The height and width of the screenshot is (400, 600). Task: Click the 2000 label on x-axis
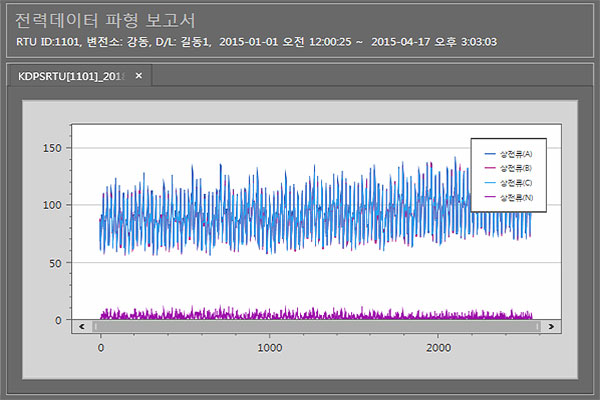[x=438, y=347]
